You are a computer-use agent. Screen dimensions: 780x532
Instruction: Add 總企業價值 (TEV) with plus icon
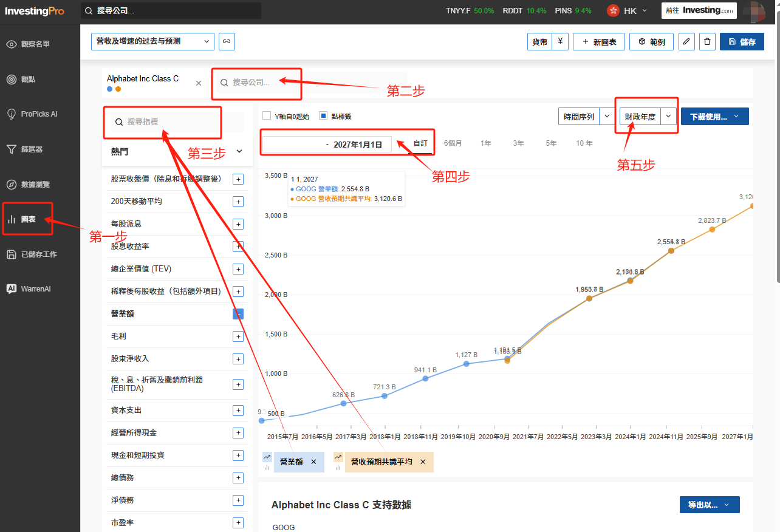tap(238, 269)
